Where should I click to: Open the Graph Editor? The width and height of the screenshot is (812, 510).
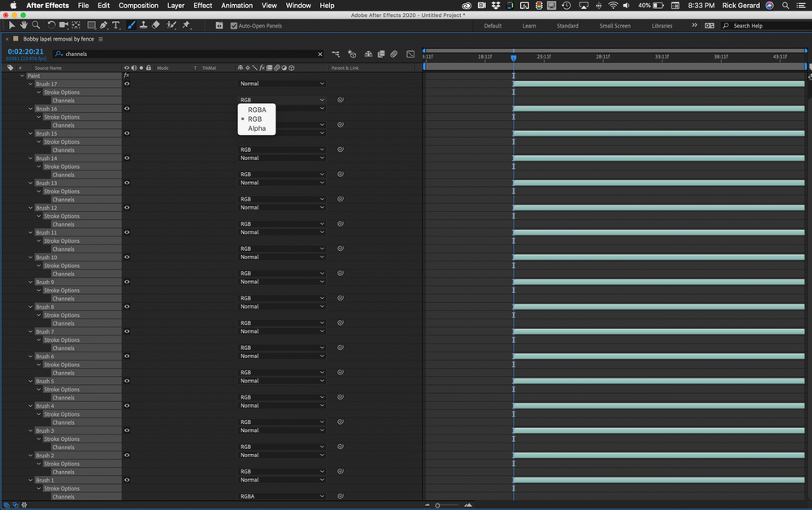410,54
